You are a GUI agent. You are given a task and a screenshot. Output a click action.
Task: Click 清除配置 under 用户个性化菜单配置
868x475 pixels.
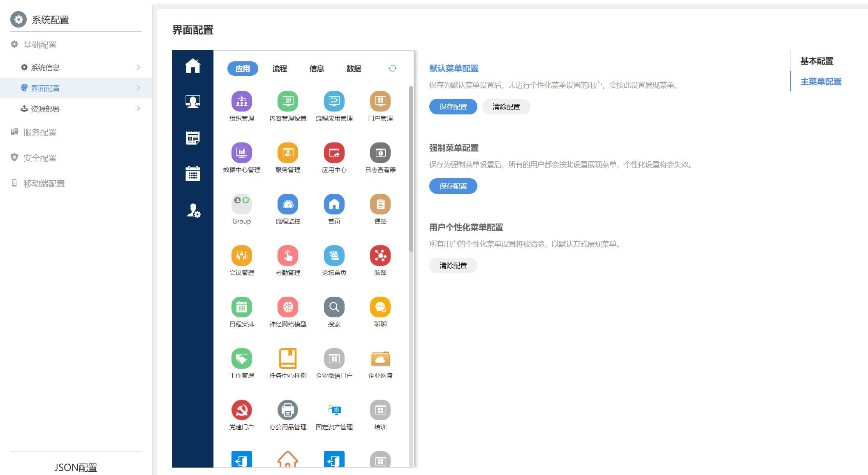pyautogui.click(x=453, y=265)
